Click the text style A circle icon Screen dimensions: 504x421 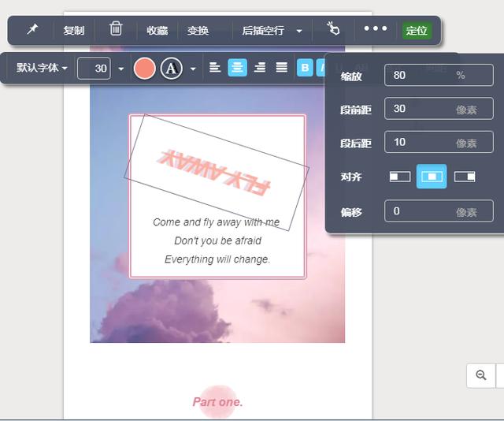coord(172,69)
